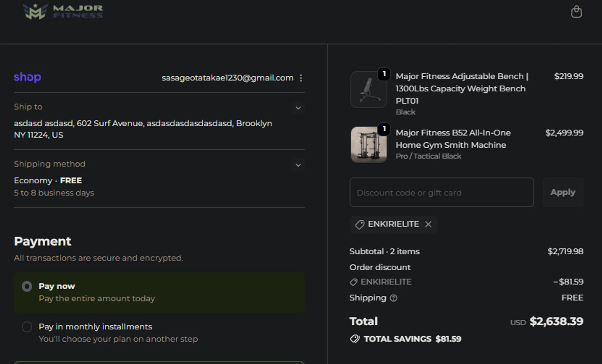Click the bold Total label
Viewport: 602px width, 364px height.
click(364, 321)
